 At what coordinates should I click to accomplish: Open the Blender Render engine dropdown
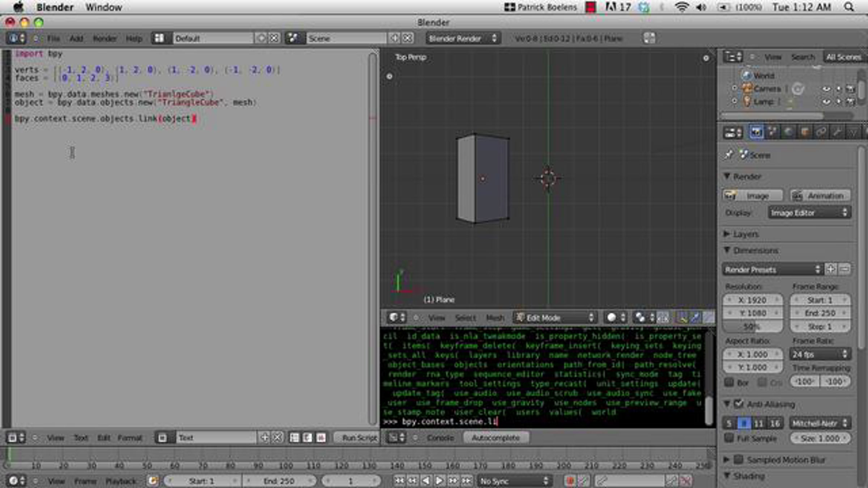pyautogui.click(x=463, y=38)
